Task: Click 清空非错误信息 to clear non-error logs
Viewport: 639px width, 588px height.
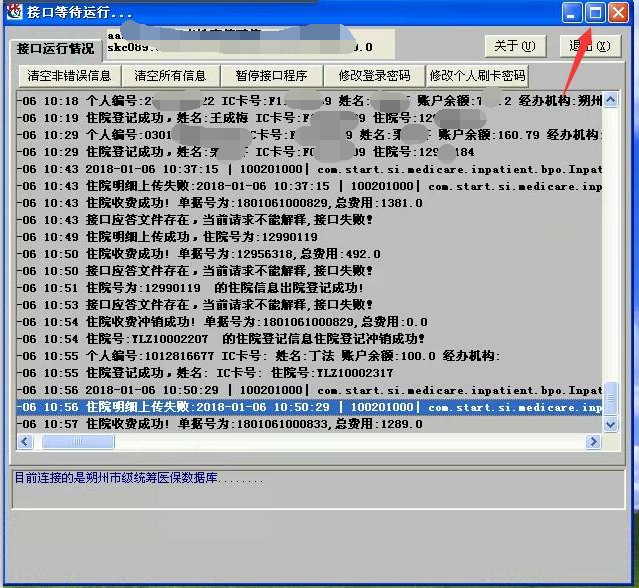Action: (x=69, y=76)
